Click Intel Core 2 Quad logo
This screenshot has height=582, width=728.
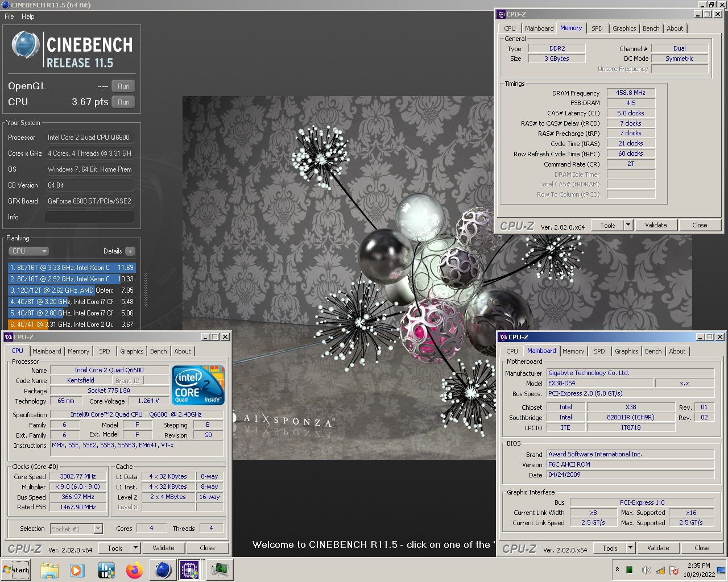click(198, 385)
